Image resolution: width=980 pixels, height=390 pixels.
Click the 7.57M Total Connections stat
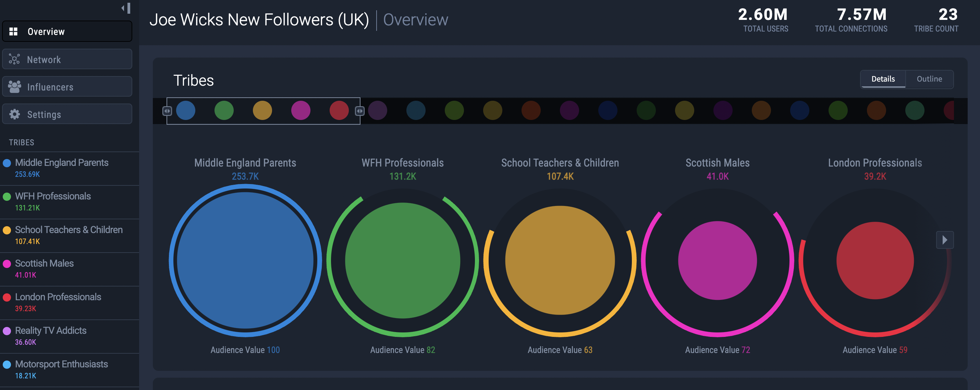click(851, 20)
